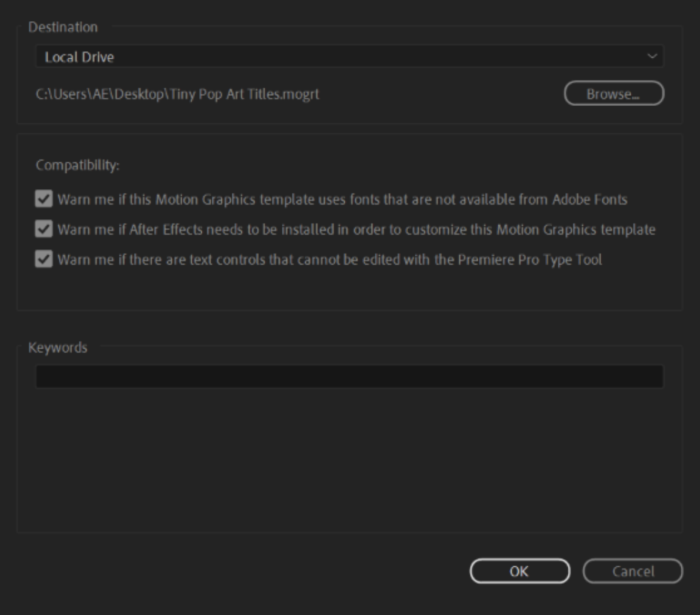Click the checkmark icon beside the Adobe Fonts warning
This screenshot has height=615, width=700.
click(44, 199)
